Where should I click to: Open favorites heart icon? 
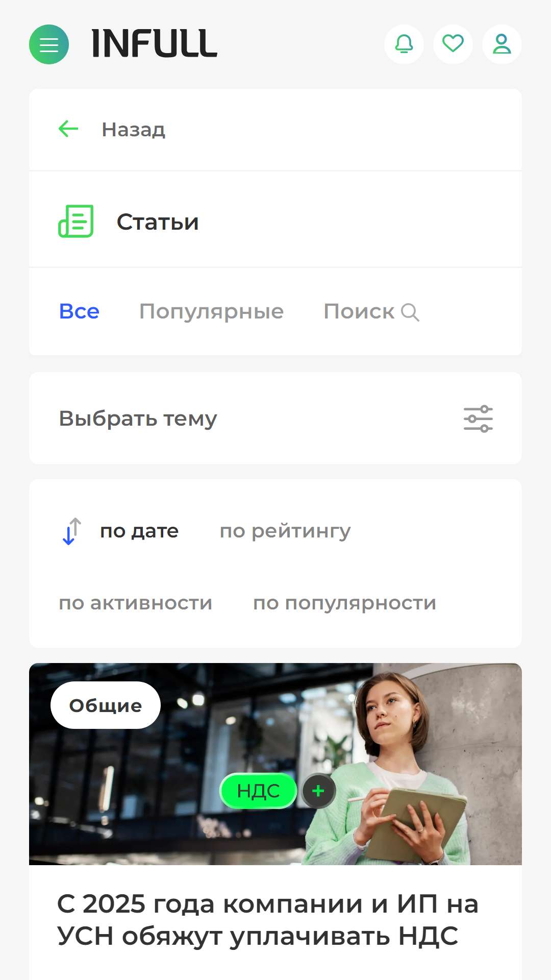tap(453, 44)
